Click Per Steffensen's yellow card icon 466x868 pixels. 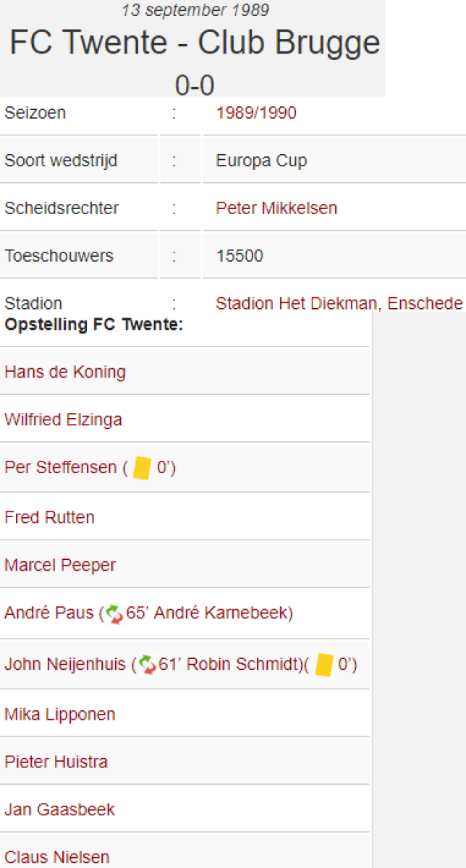click(142, 468)
